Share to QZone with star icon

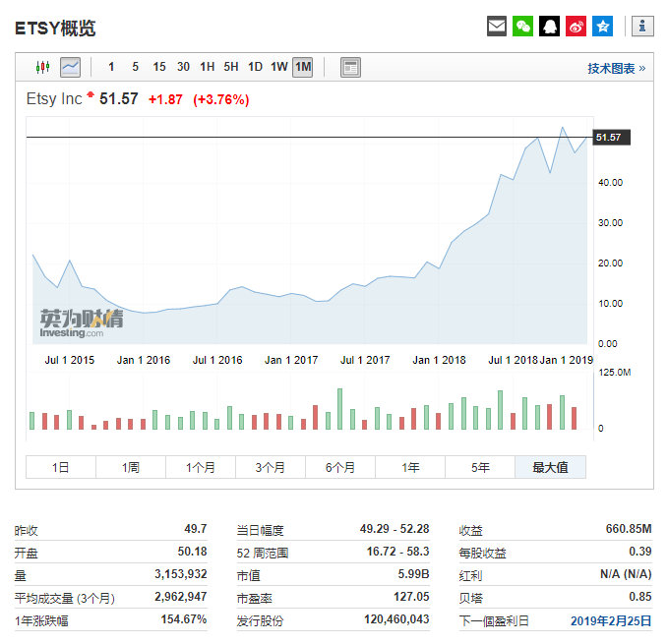coord(602,26)
